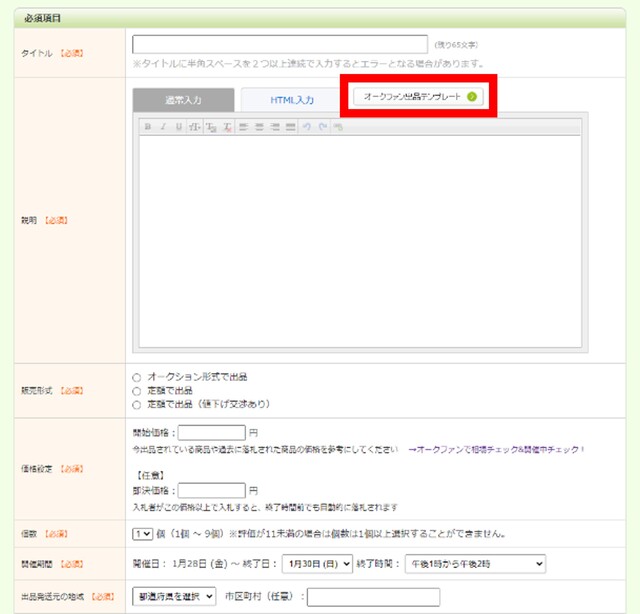Open the オークファンで相場チェック link
This screenshot has height=614, width=640.
[496, 450]
